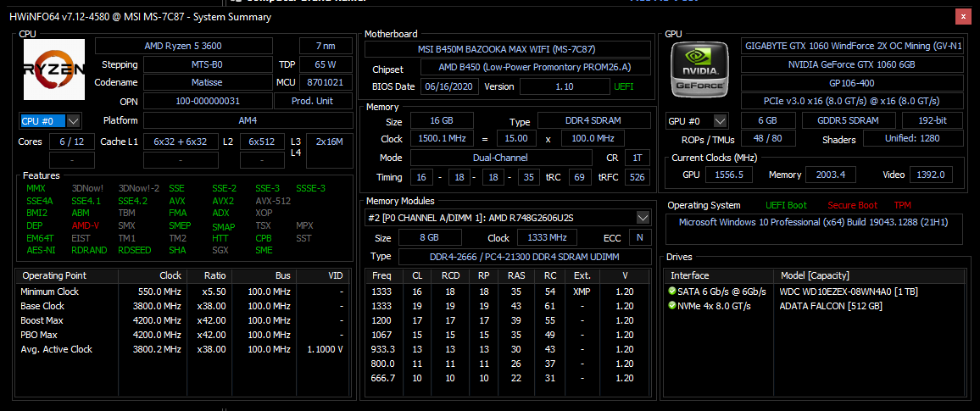Click the green status icon for NVMe drive

pos(672,306)
